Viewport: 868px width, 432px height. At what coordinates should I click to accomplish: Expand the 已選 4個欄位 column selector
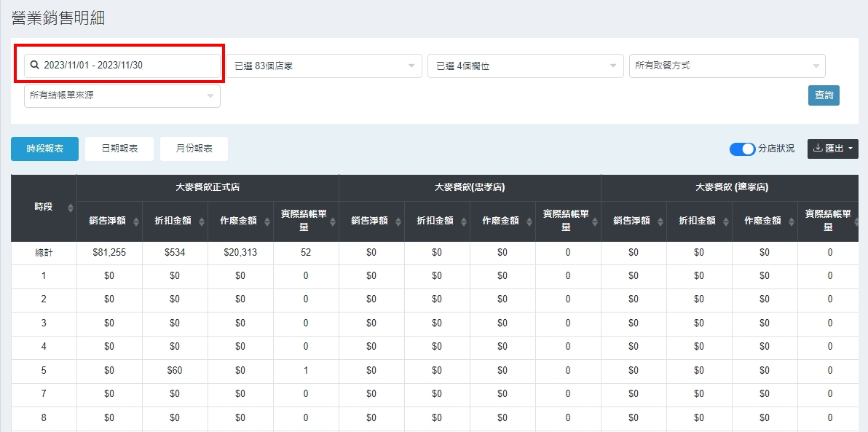(525, 66)
